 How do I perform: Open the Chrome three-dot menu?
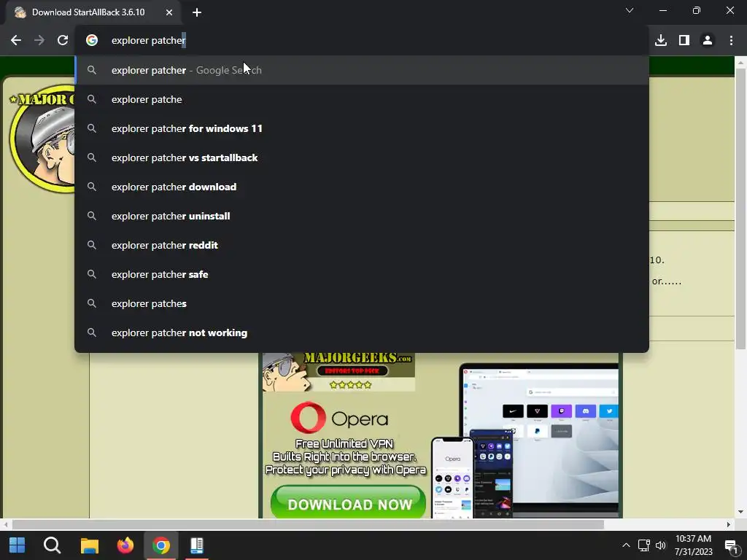pos(731,41)
